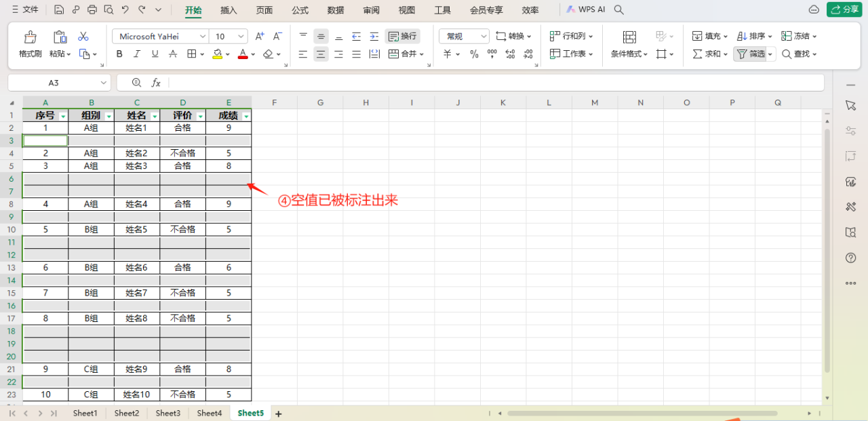Open the font size 10 dropdown
The image size is (868, 421).
(x=242, y=37)
